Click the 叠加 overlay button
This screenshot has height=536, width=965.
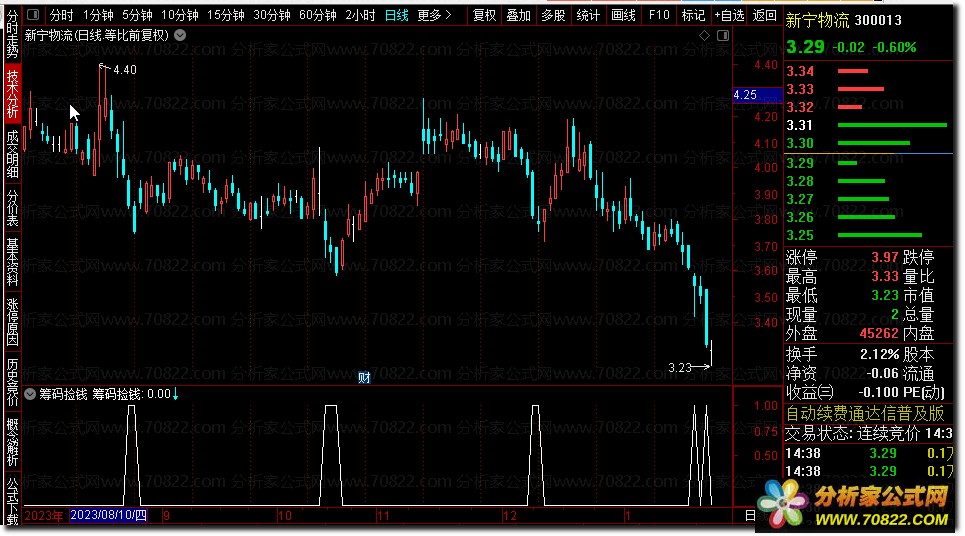click(x=518, y=15)
